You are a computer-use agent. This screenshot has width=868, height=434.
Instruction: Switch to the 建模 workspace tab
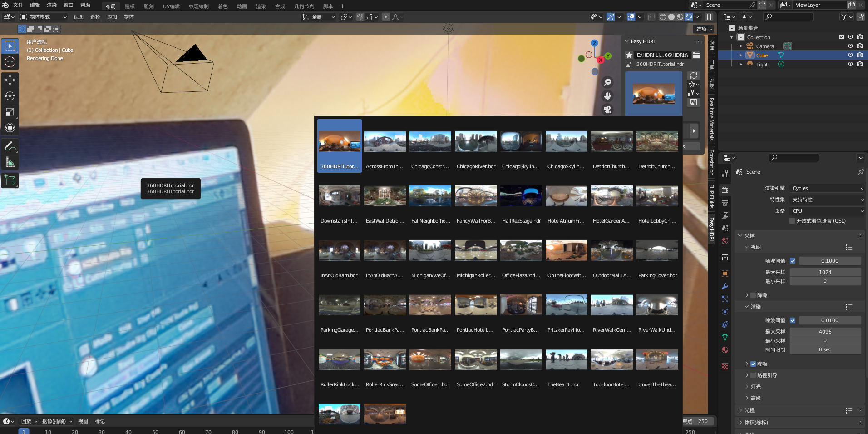[130, 6]
